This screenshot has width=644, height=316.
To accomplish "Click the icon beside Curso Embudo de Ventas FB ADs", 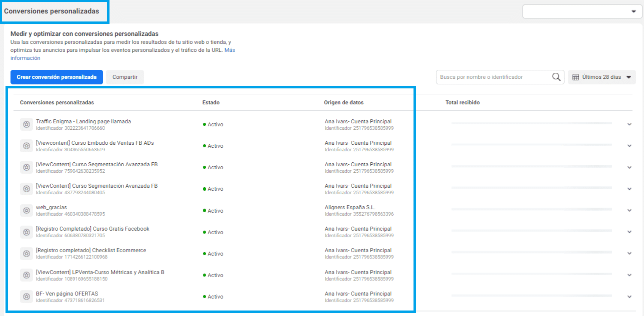I will pyautogui.click(x=26, y=146).
